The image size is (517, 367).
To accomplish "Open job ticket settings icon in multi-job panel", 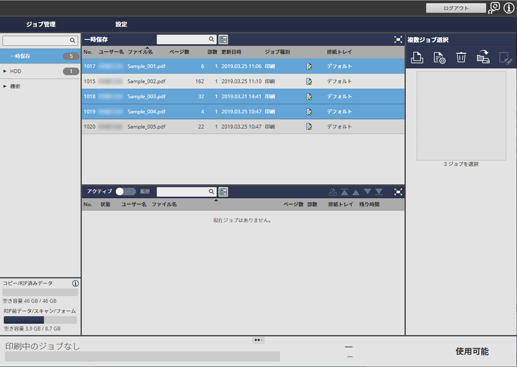I will pos(439,58).
